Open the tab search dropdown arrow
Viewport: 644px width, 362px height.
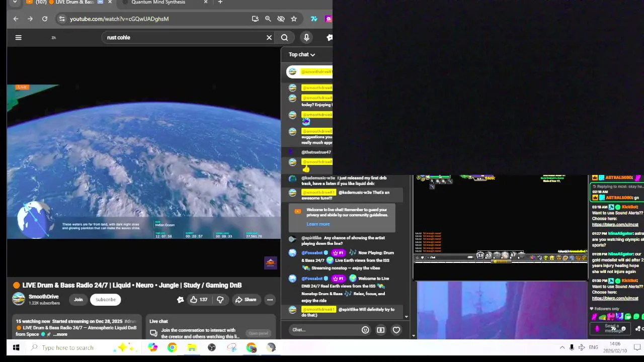point(15,3)
